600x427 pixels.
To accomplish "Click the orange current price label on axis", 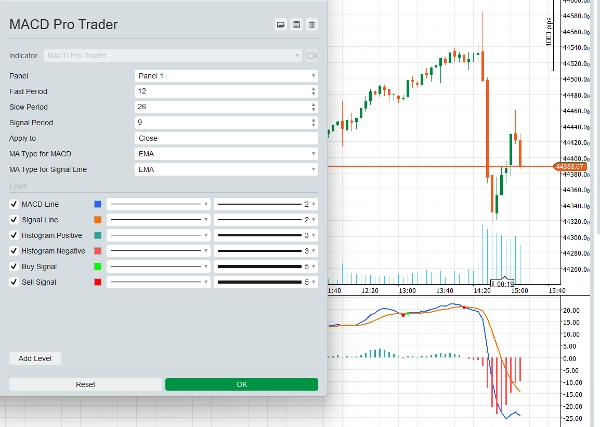I will click(x=570, y=166).
